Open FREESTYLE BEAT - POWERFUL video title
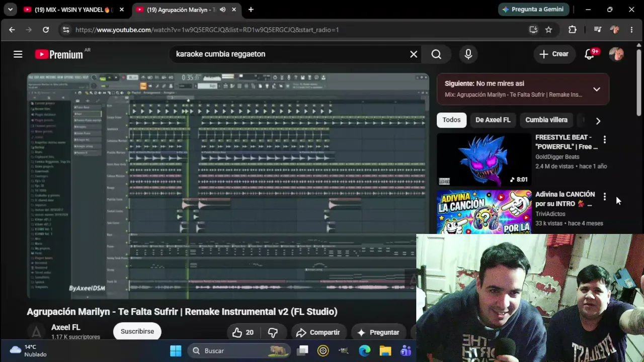The width and height of the screenshot is (644, 362). click(x=567, y=142)
